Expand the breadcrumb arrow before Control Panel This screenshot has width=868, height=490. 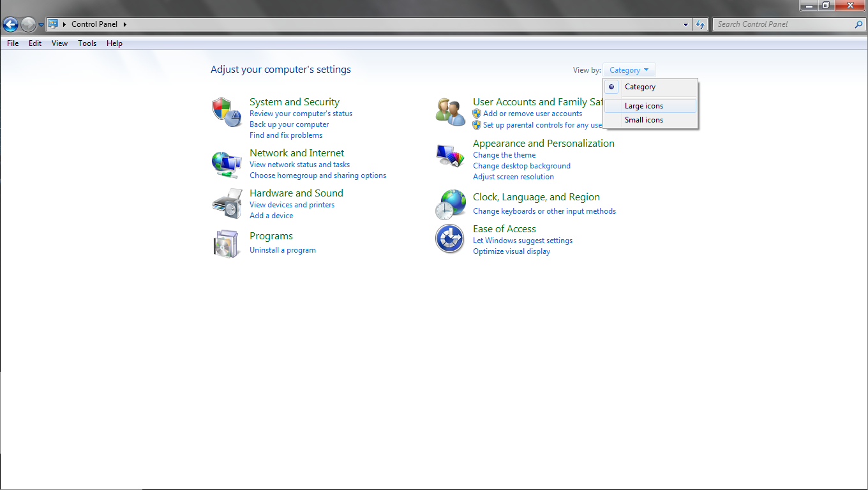64,24
